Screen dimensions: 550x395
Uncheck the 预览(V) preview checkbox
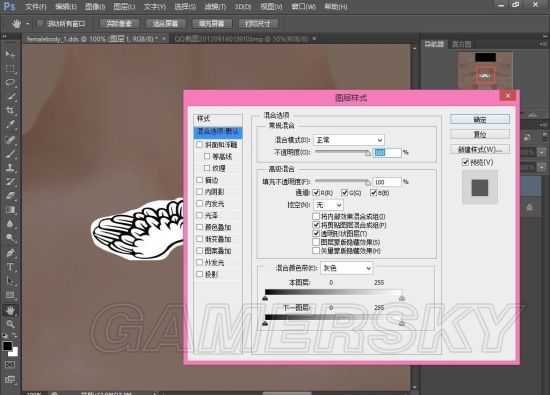click(x=465, y=162)
